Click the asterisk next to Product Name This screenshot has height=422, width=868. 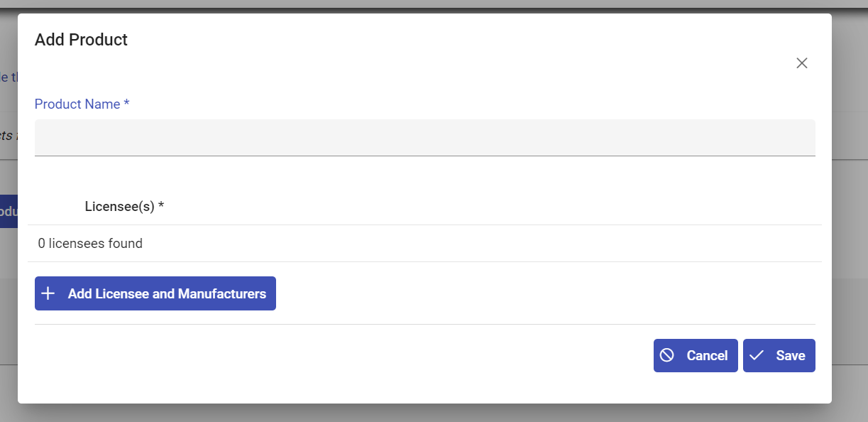coord(126,104)
